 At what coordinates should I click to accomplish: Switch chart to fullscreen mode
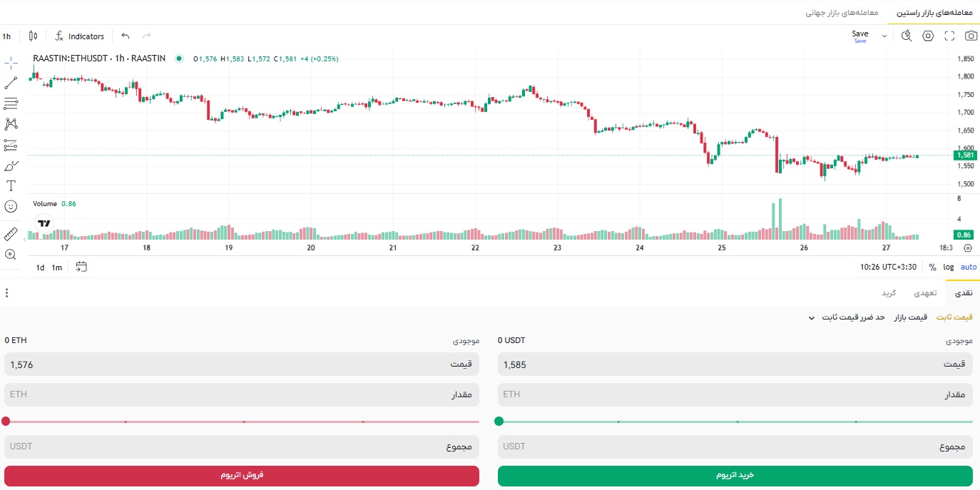(949, 36)
